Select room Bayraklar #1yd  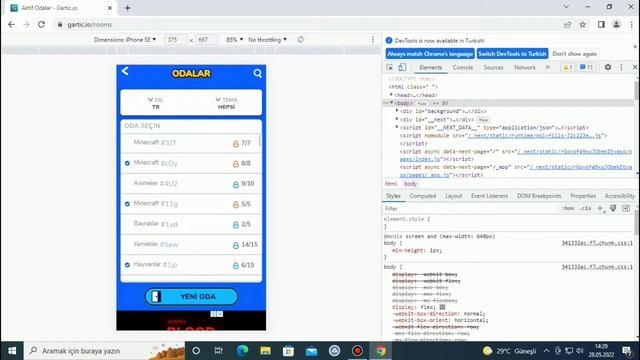tap(191, 224)
